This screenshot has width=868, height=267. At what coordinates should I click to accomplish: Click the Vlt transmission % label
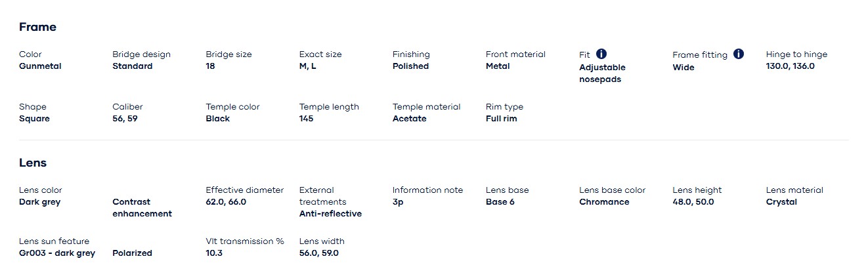click(x=245, y=241)
